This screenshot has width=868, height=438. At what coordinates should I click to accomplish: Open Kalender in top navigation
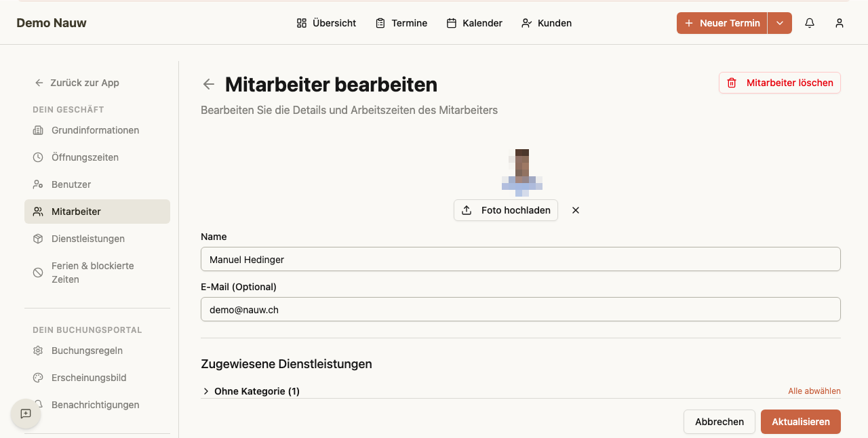[x=475, y=23]
